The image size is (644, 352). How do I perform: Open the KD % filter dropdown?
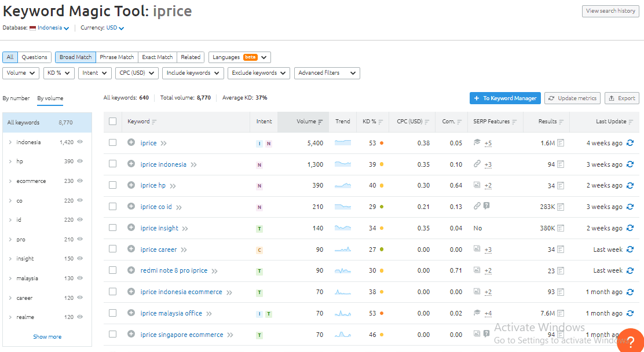(x=58, y=73)
